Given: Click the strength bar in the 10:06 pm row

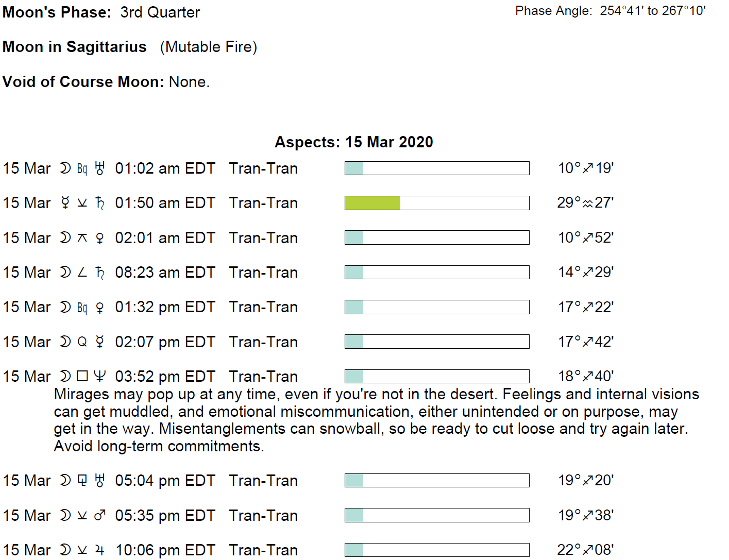Looking at the screenshot, I should point(437,550).
